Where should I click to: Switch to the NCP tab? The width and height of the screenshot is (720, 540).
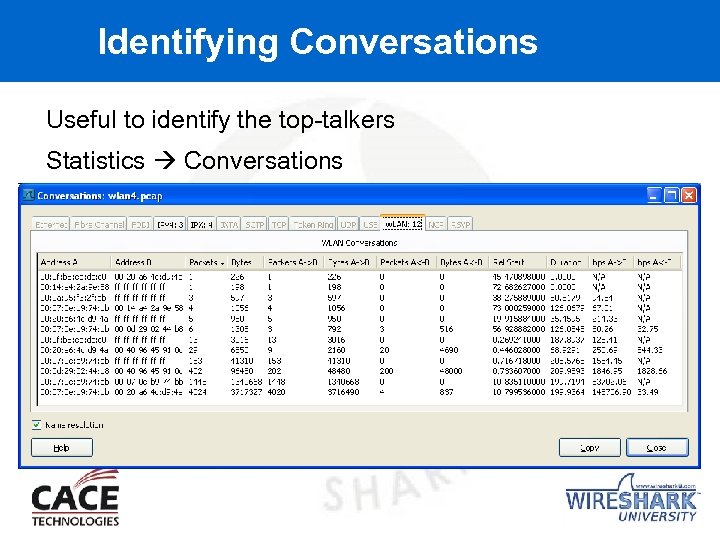(x=436, y=224)
